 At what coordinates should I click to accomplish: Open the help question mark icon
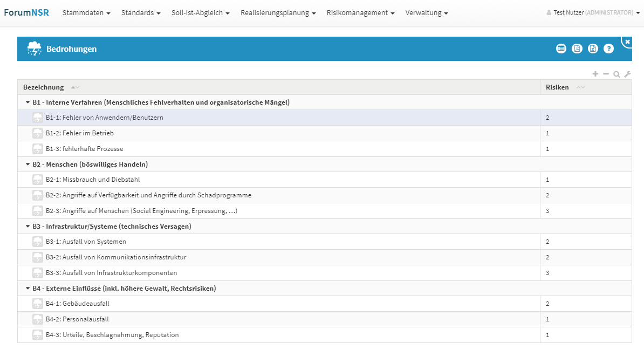[x=608, y=49]
